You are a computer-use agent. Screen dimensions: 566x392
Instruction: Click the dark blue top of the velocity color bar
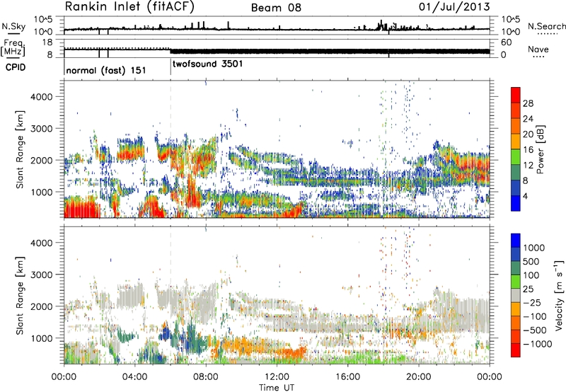516,241
